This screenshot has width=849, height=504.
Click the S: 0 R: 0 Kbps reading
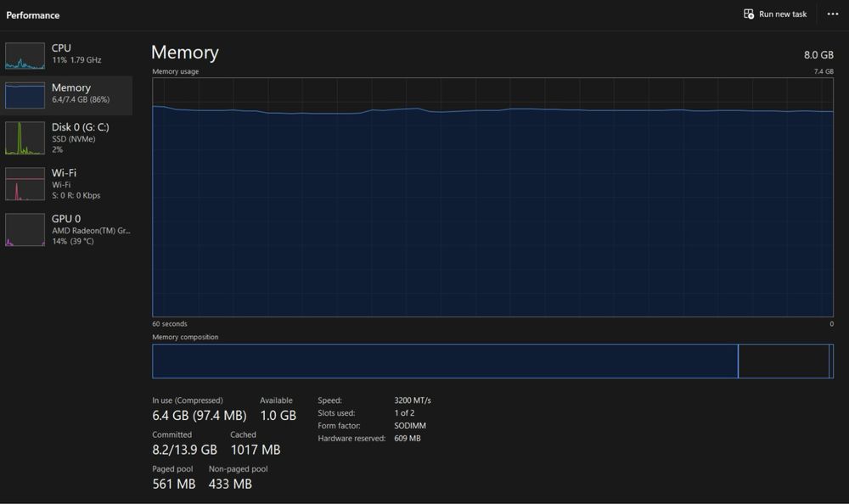(76, 195)
